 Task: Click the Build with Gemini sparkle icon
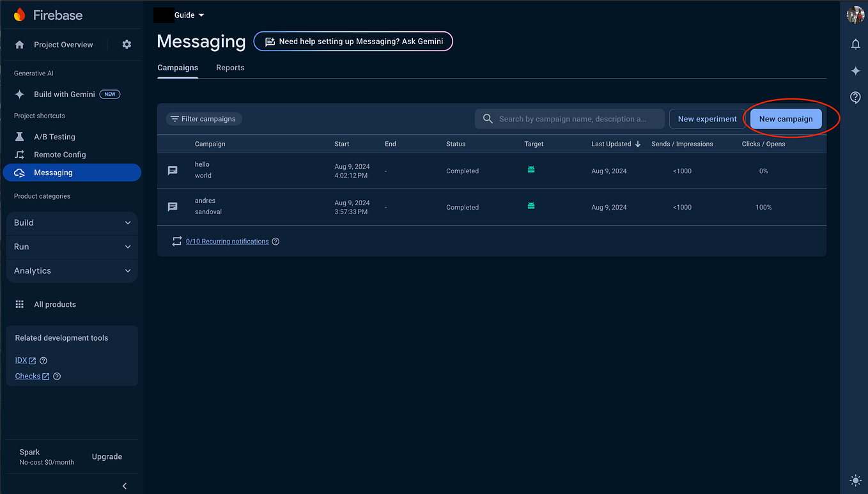(20, 94)
